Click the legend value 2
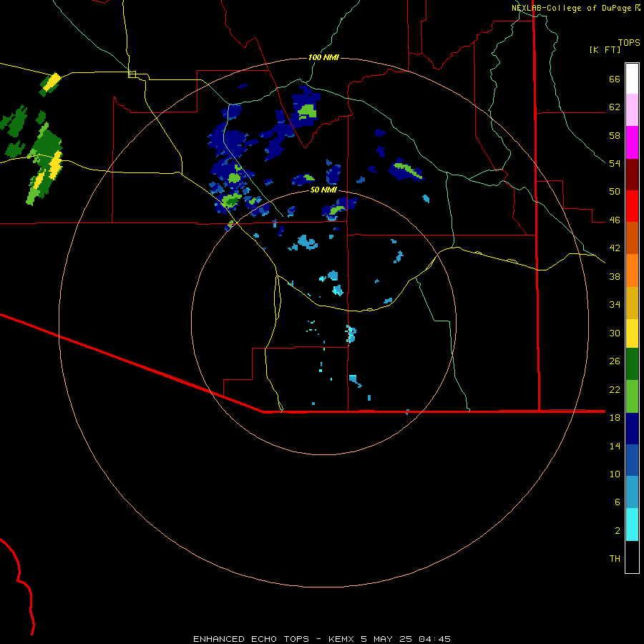Image resolution: width=644 pixels, height=644 pixels. [618, 530]
